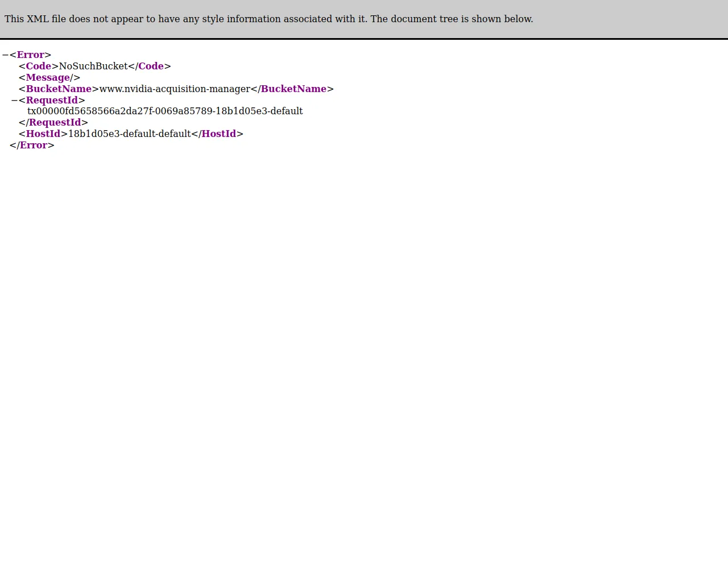Click the 18b1d05e3-default-default host ID value

click(130, 134)
